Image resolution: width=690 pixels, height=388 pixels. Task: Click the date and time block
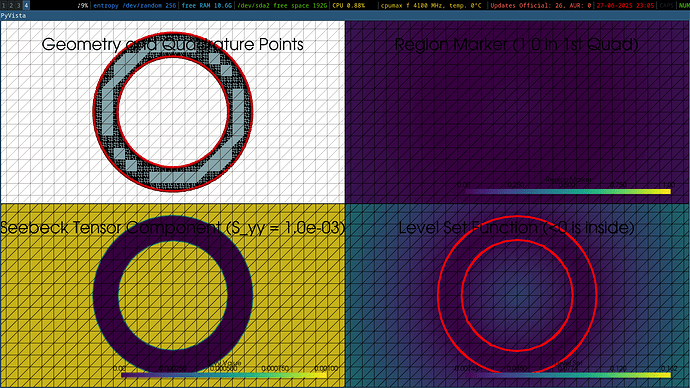pyautogui.click(x=625, y=5)
